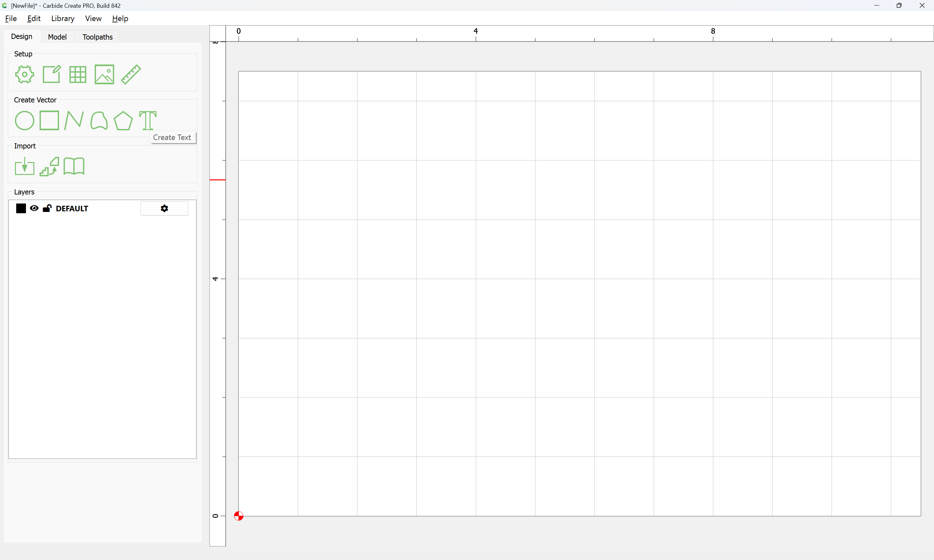The width and height of the screenshot is (934, 560).
Task: Open the Design Library book icon
Action: tap(74, 167)
